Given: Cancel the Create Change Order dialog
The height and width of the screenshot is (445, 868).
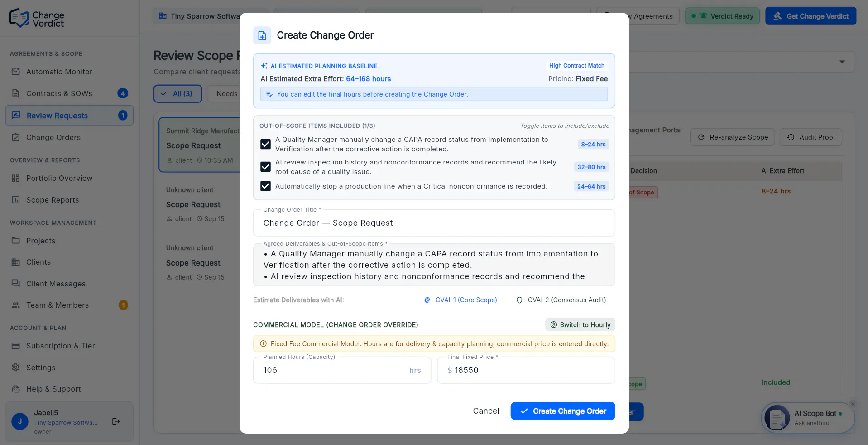Looking at the screenshot, I should pos(486,411).
